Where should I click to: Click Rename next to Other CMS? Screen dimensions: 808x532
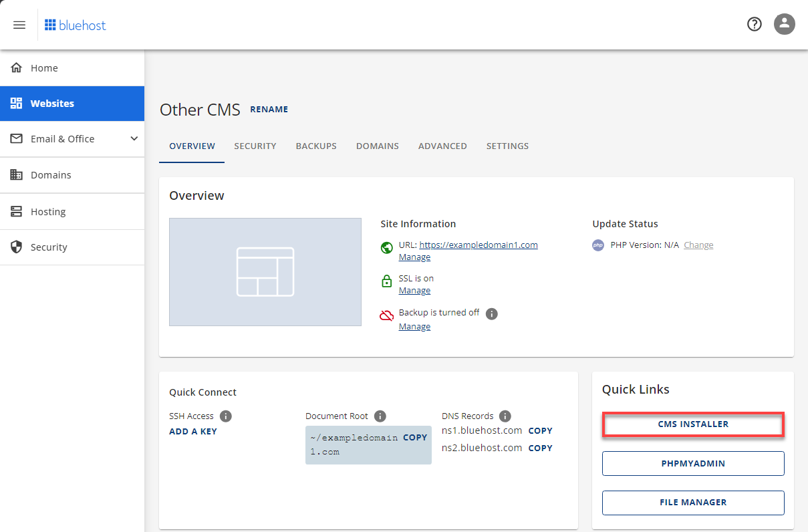click(x=269, y=109)
